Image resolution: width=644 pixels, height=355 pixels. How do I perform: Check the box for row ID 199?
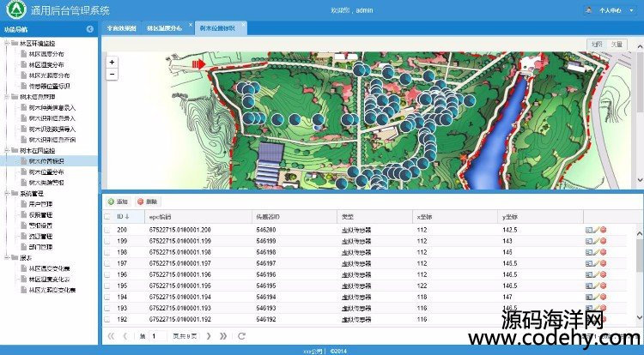(107, 241)
